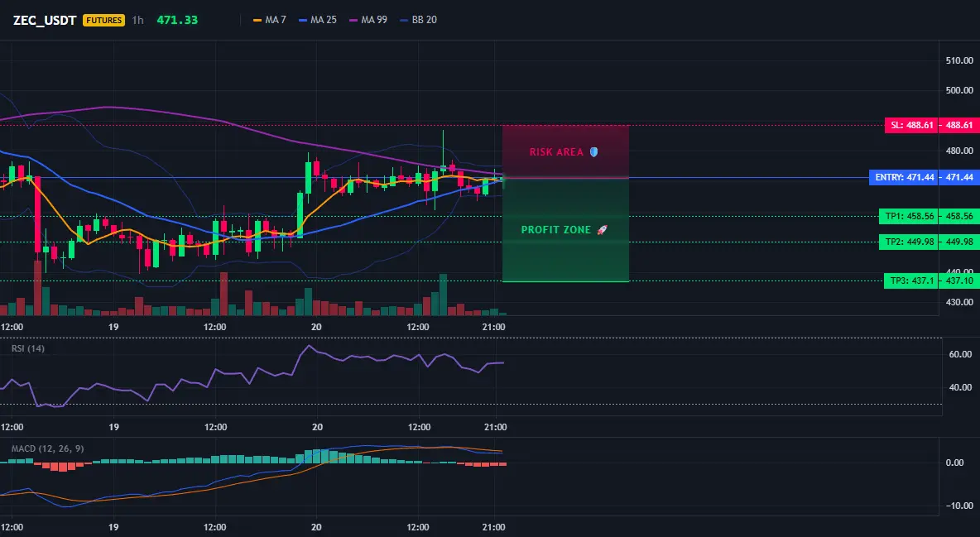Click the 0.00 MACD axis value

(955, 463)
